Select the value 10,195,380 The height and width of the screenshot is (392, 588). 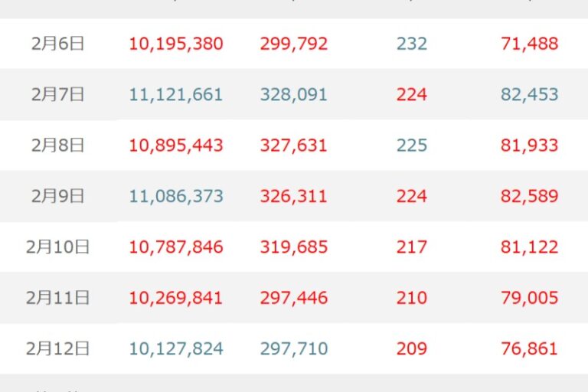coord(176,44)
